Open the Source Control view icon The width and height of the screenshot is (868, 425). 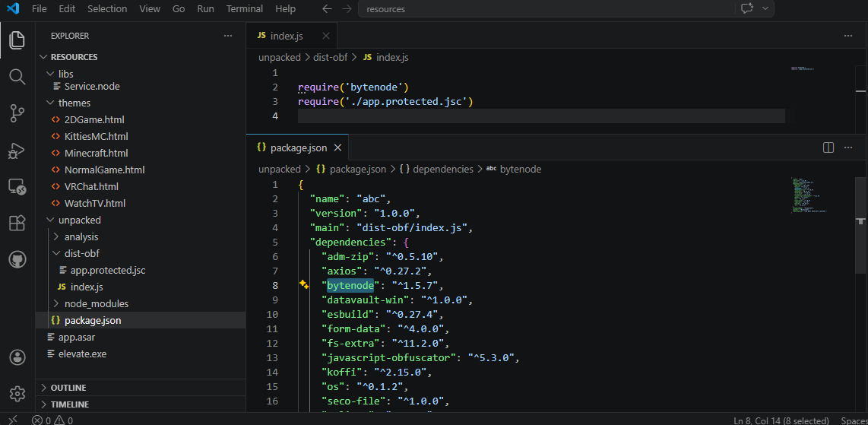pyautogui.click(x=17, y=113)
